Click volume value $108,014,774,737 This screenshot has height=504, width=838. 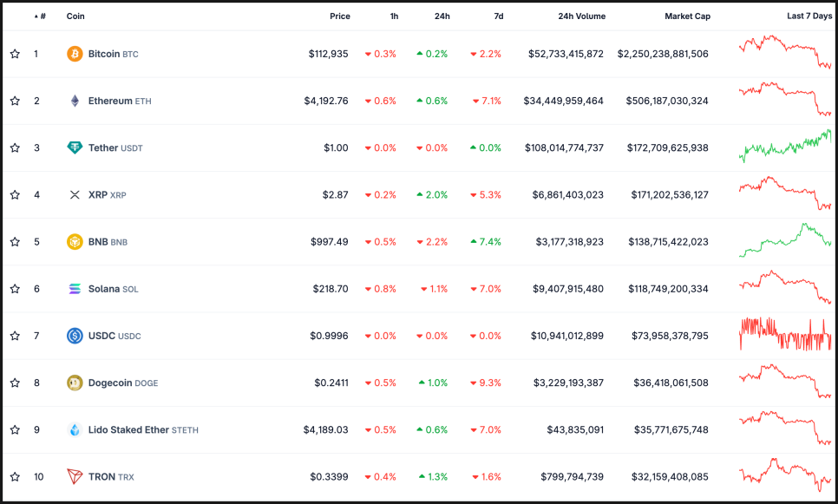[x=564, y=148]
